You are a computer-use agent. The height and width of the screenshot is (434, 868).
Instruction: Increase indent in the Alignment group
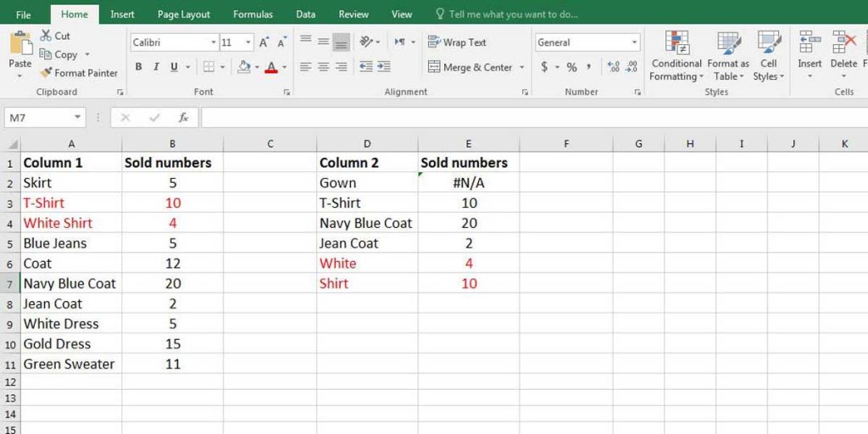(384, 67)
